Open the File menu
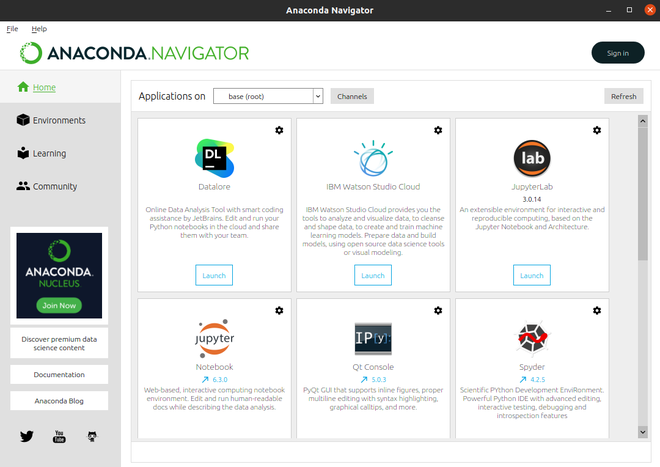 (12, 29)
